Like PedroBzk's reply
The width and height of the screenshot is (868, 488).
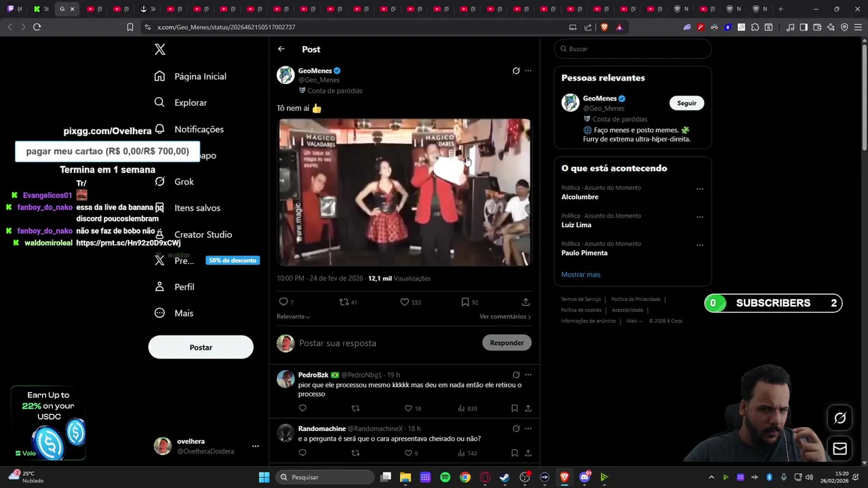(x=408, y=408)
